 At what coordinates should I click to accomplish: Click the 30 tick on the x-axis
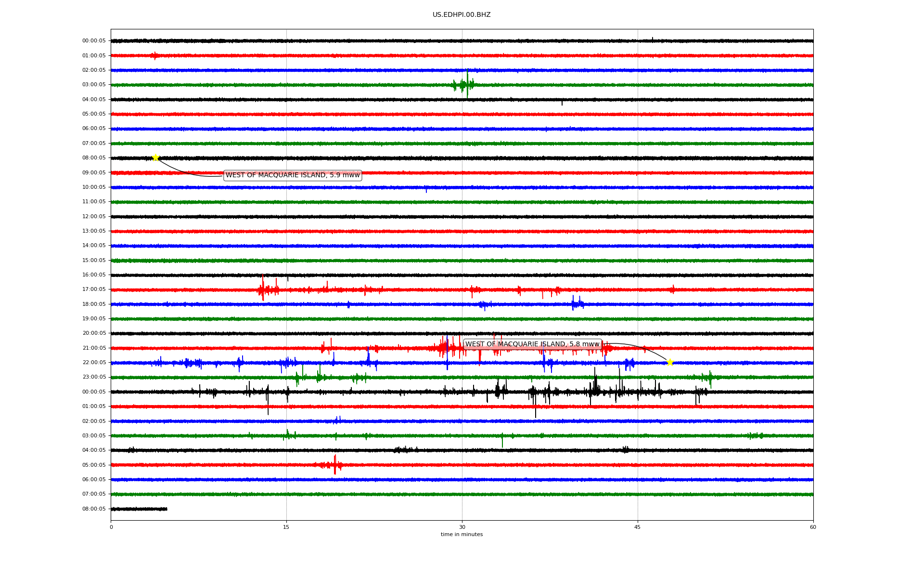(x=462, y=527)
